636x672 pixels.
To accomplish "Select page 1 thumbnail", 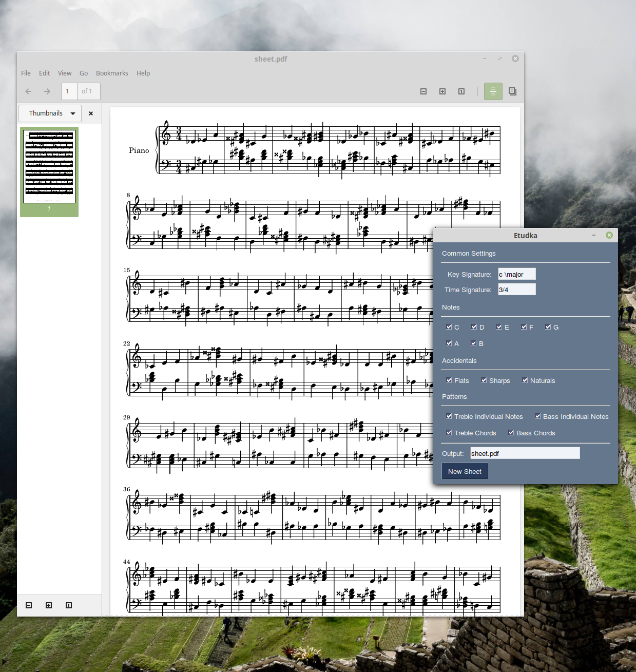I will pos(49,171).
